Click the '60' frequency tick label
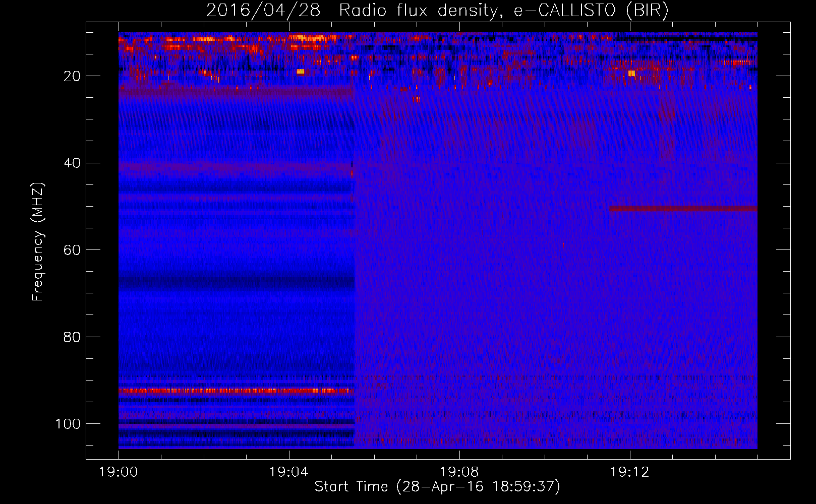 click(72, 250)
